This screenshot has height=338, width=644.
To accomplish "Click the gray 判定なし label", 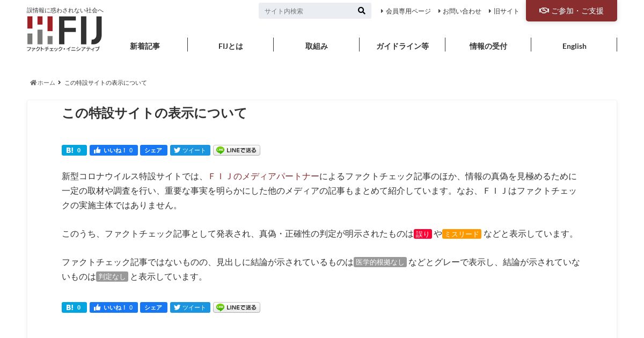I will coord(112,277).
